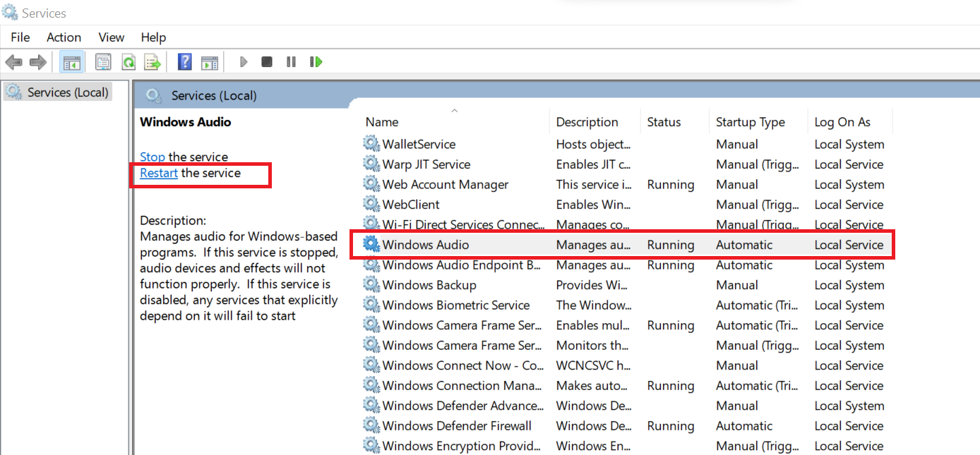Open Help using the blue question mark icon
This screenshot has height=455, width=980.
point(185,62)
